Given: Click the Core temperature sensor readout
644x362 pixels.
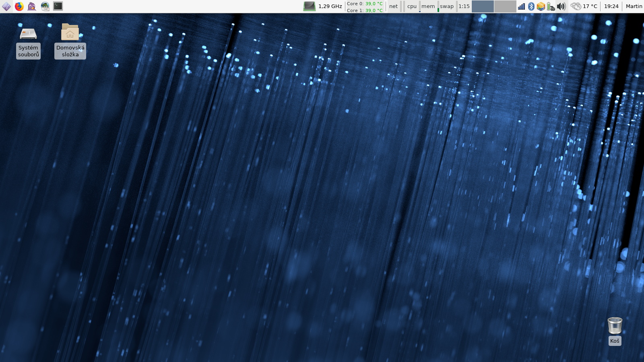Looking at the screenshot, I should (365, 6).
